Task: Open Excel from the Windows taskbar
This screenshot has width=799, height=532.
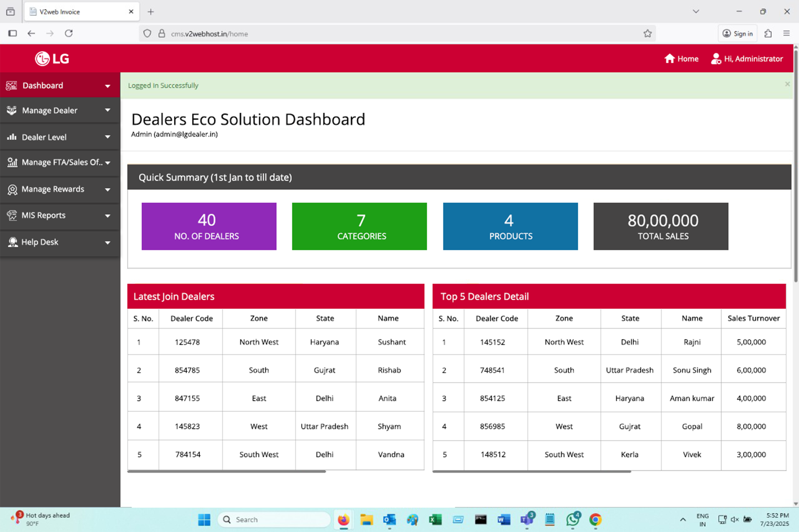Action: tap(435, 520)
